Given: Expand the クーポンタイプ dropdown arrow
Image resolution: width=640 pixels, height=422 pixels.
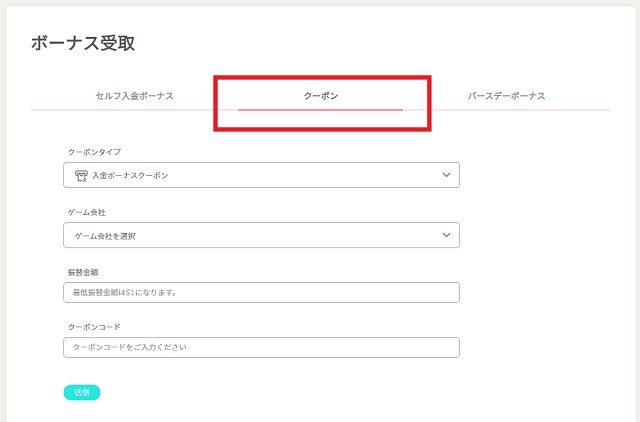Looking at the screenshot, I should pyautogui.click(x=446, y=175).
